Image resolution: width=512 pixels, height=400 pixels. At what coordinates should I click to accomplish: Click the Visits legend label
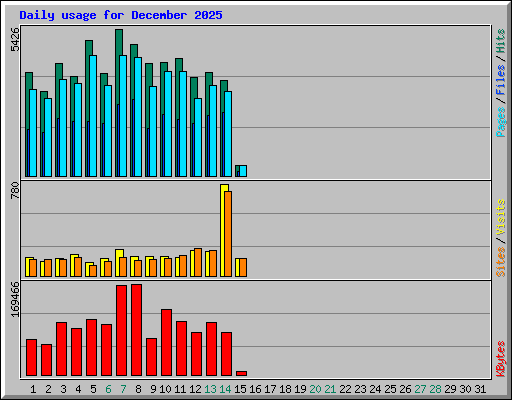(501, 217)
